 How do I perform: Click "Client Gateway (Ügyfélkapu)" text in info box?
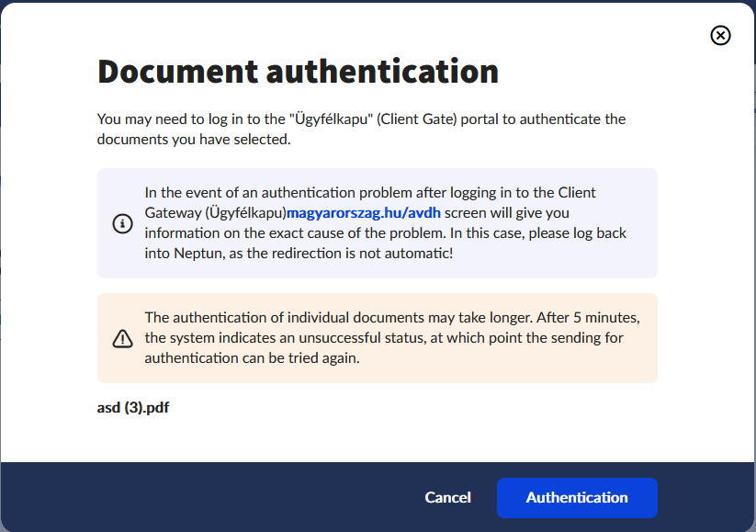click(x=215, y=213)
